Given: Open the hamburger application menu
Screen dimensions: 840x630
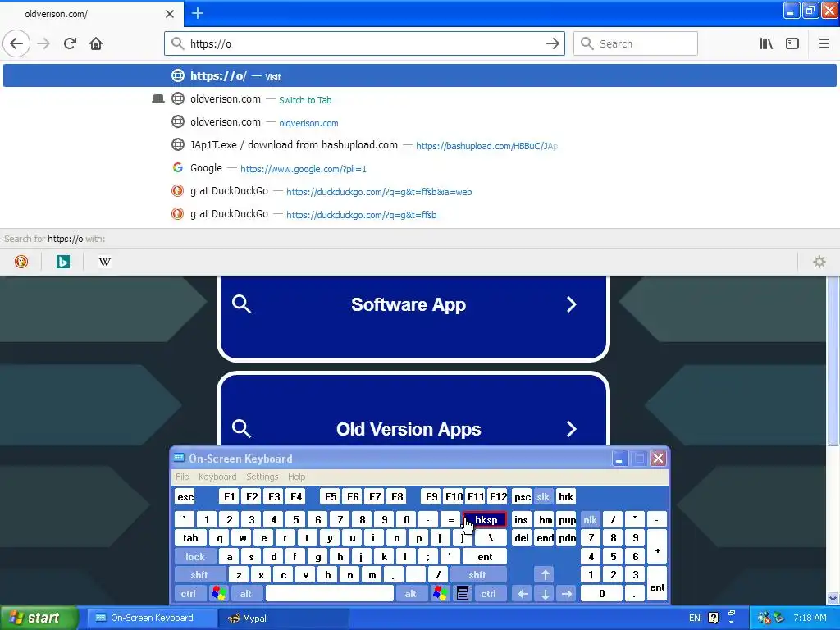Looking at the screenshot, I should click(824, 43).
